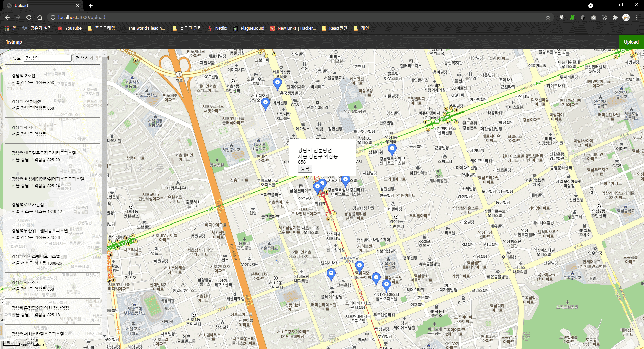Image resolution: width=644 pixels, height=349 pixels.
Task: Open the React관련 bookmark folder
Action: 334,28
